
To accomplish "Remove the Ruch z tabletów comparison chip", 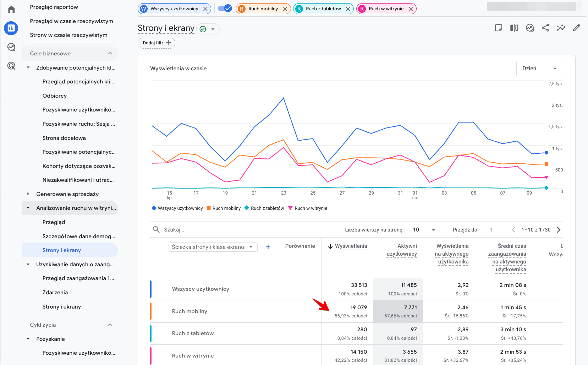I will point(348,9).
